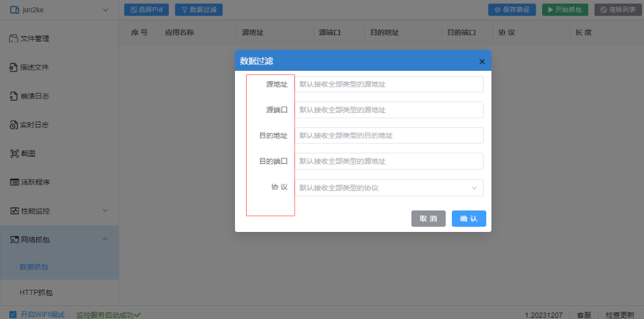Toggle the 开启WIFI调试 checkbox

[13, 315]
